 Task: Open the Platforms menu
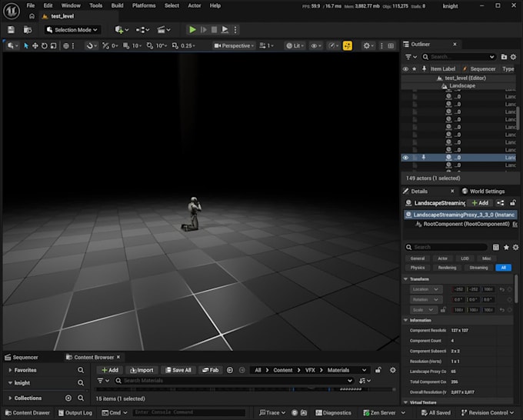[144, 5]
